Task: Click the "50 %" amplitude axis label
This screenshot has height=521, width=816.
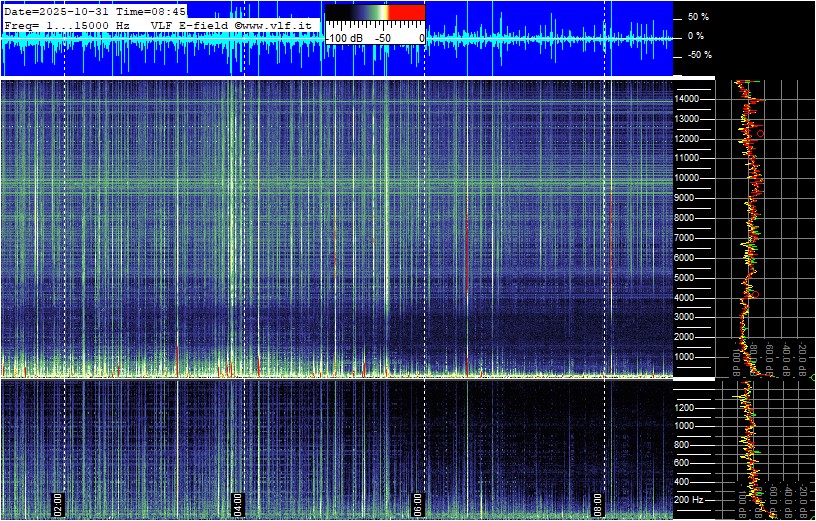Action: click(x=698, y=17)
